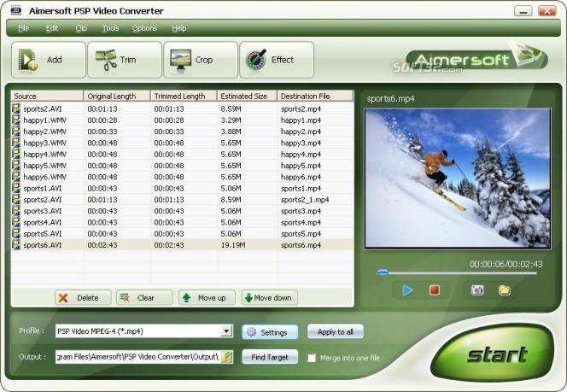Click file icon of sports4.AVI

(x=16, y=222)
